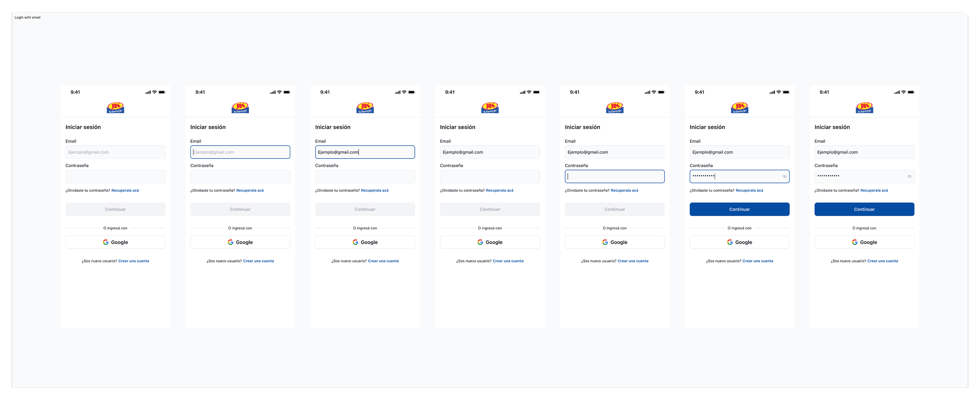The image size is (980, 400).
Task: Toggle eye icon in unfocused filled password field
Action: (x=909, y=176)
